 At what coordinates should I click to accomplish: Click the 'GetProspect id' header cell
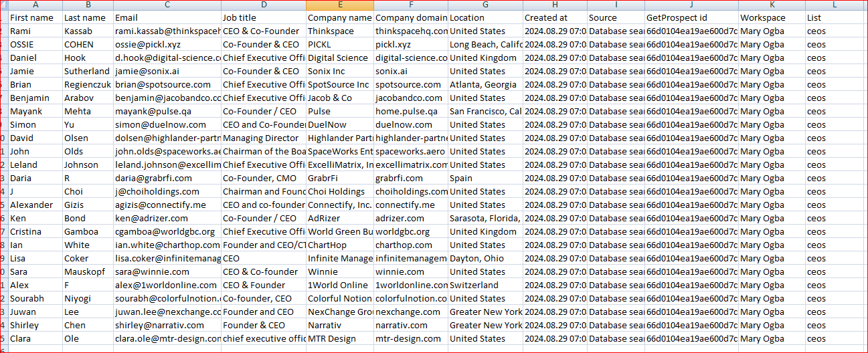point(691,17)
